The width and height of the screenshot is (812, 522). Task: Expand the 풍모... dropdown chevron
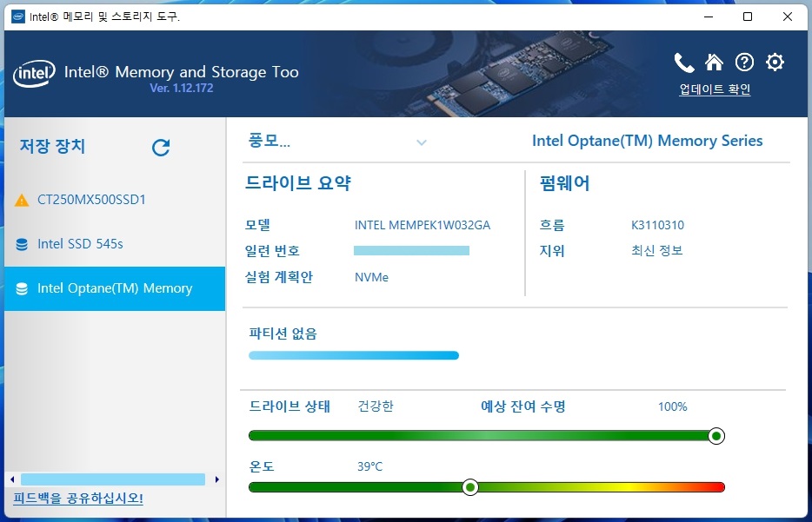click(x=422, y=142)
